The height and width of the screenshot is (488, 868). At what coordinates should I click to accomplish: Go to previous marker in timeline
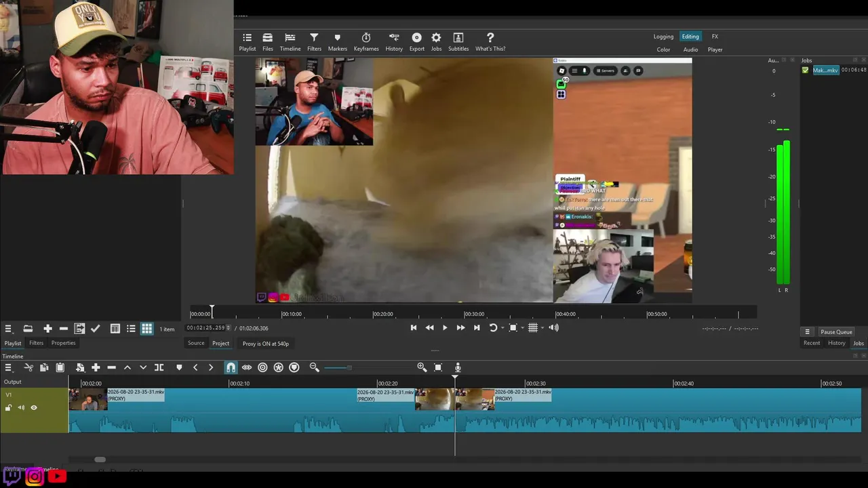195,367
